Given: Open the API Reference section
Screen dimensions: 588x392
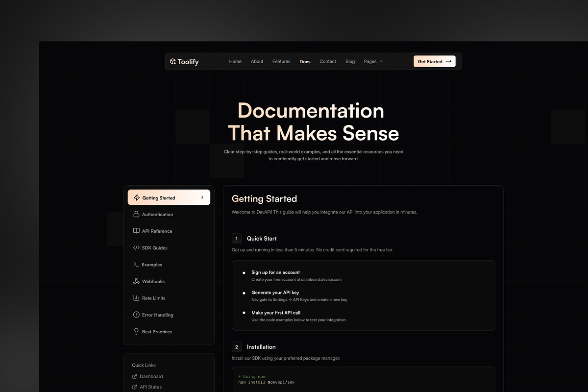Looking at the screenshot, I should point(169,231).
